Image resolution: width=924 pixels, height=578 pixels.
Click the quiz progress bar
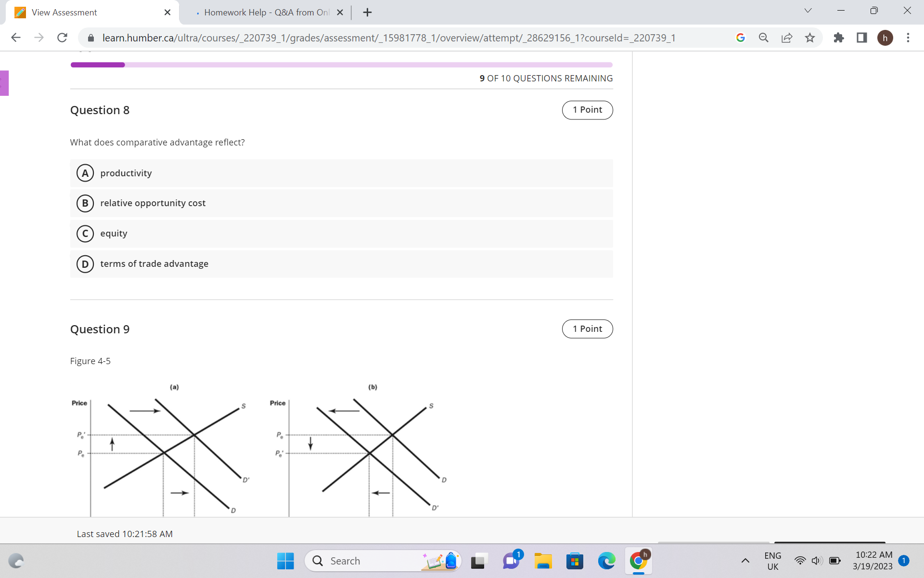click(342, 64)
